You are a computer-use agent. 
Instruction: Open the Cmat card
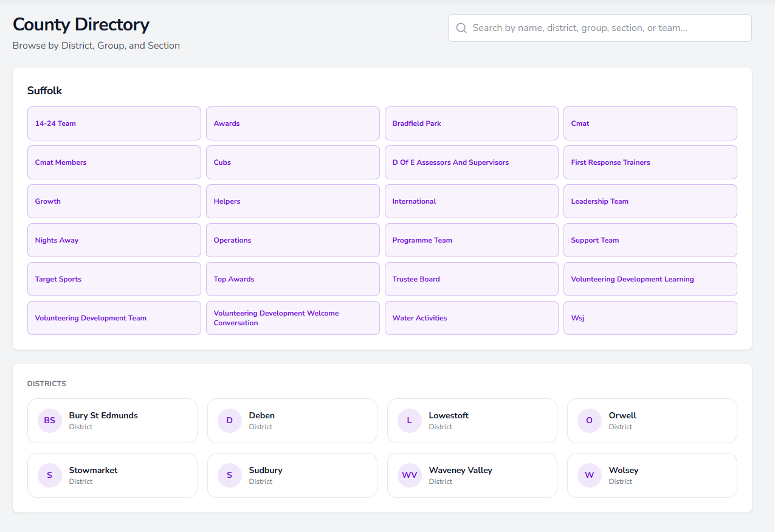(650, 123)
